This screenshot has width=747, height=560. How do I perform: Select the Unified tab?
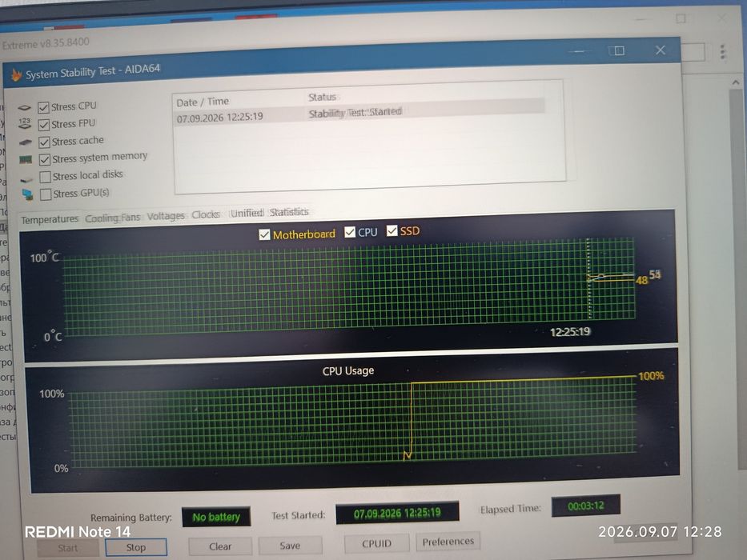point(247,213)
